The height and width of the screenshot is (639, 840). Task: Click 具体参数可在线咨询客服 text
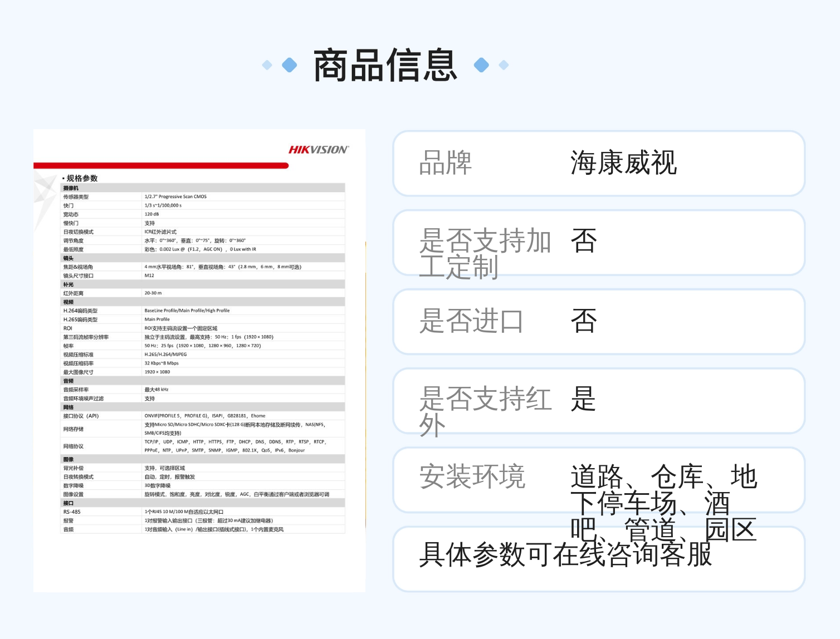pos(565,554)
